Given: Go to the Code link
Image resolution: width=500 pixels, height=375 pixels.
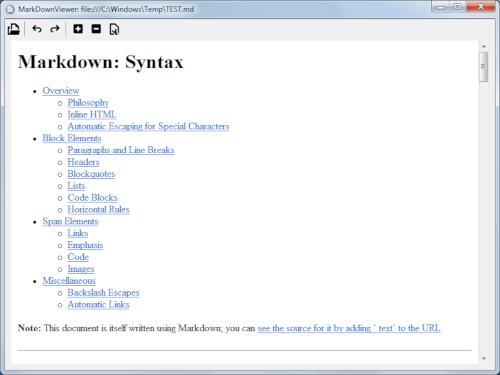Looking at the screenshot, I should pos(78,257).
